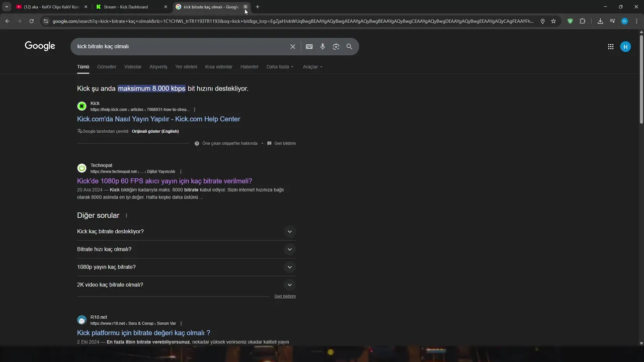Click Orijinali göster (English)
This screenshot has height=362, width=644.
tap(155, 131)
